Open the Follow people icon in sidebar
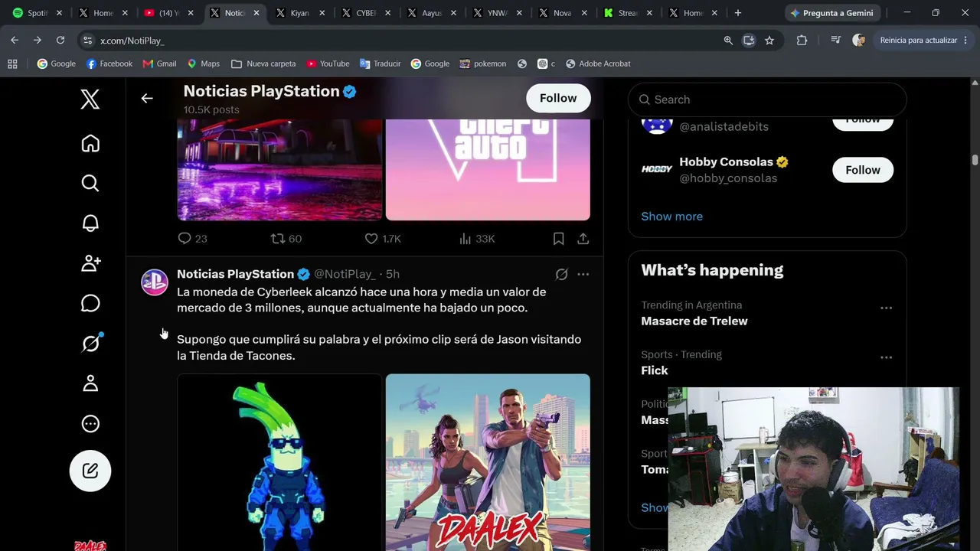The width and height of the screenshot is (980, 551). pos(90,263)
